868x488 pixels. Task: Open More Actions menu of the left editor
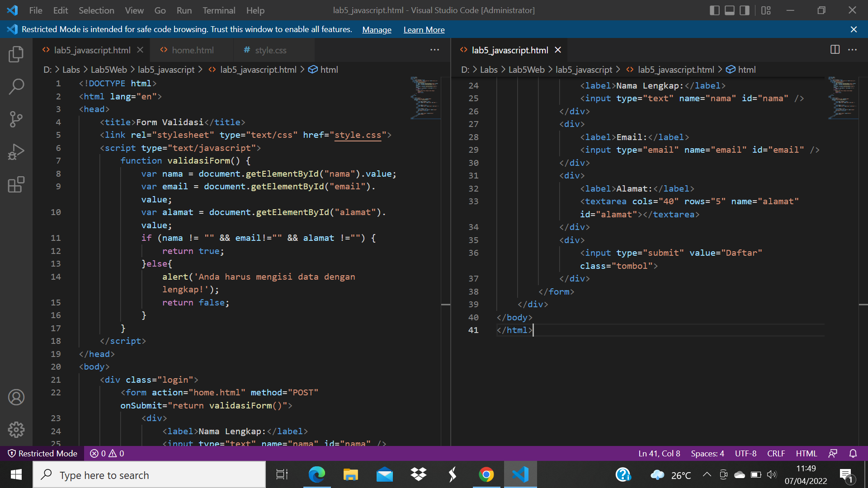(434, 50)
